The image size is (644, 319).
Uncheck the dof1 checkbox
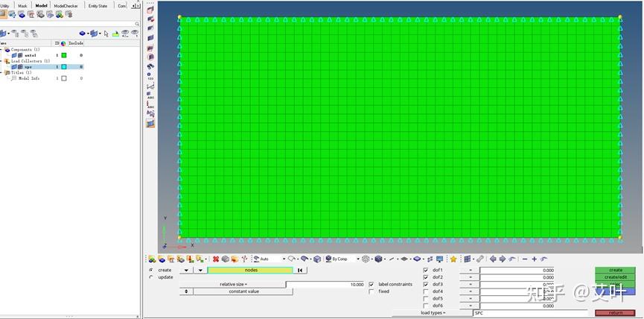pos(426,270)
